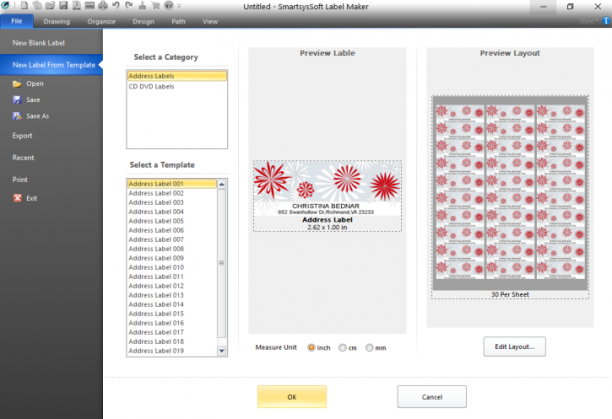Select template Address Label 007
Screen dimensions: 612x419
[x=172, y=240]
